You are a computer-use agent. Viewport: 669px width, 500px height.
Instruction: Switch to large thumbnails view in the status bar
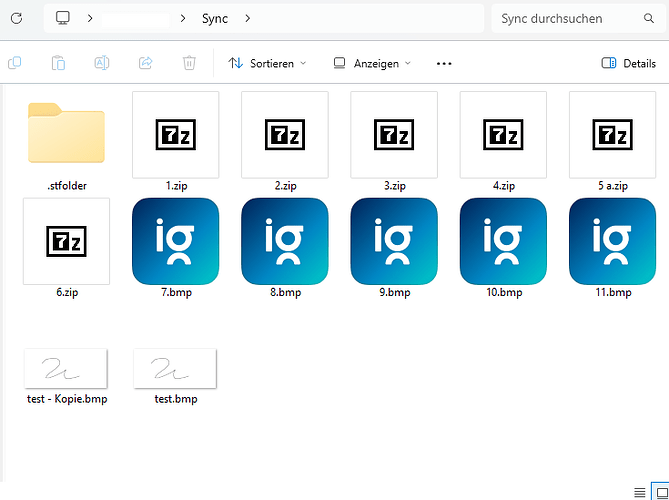click(661, 492)
